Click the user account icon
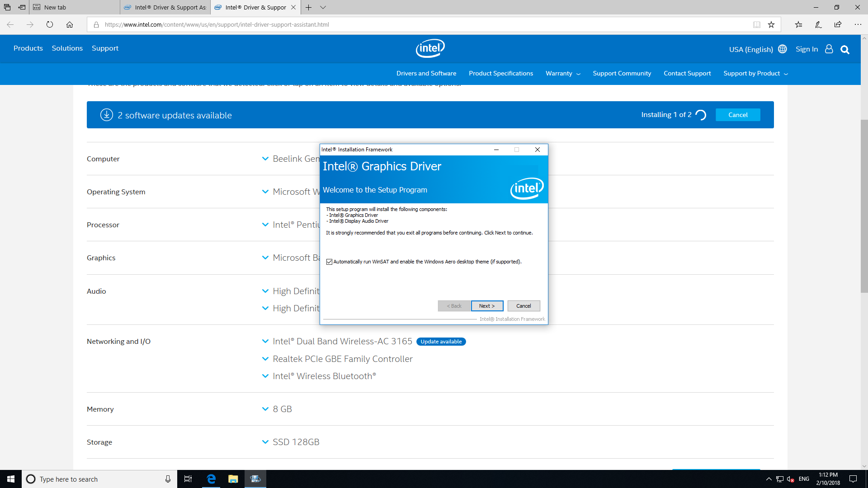Image resolution: width=868 pixels, height=488 pixels. tap(829, 49)
